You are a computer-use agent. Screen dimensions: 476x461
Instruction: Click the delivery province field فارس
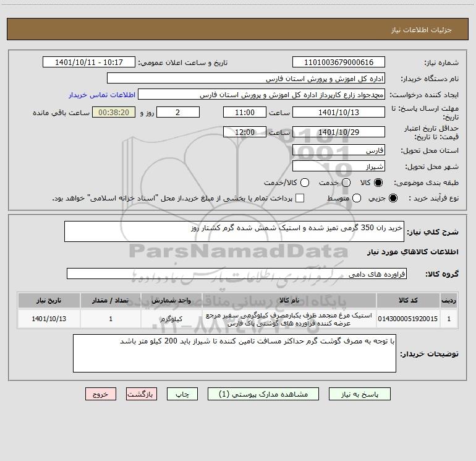[x=339, y=150]
